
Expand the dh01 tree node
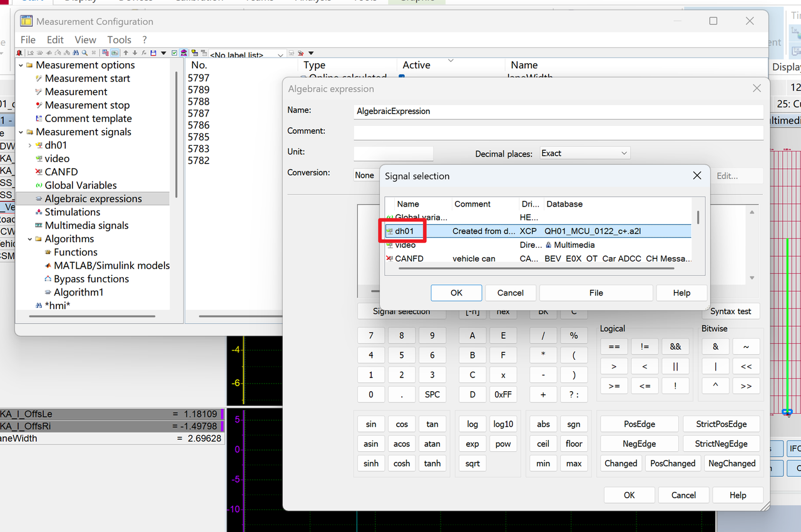point(29,145)
